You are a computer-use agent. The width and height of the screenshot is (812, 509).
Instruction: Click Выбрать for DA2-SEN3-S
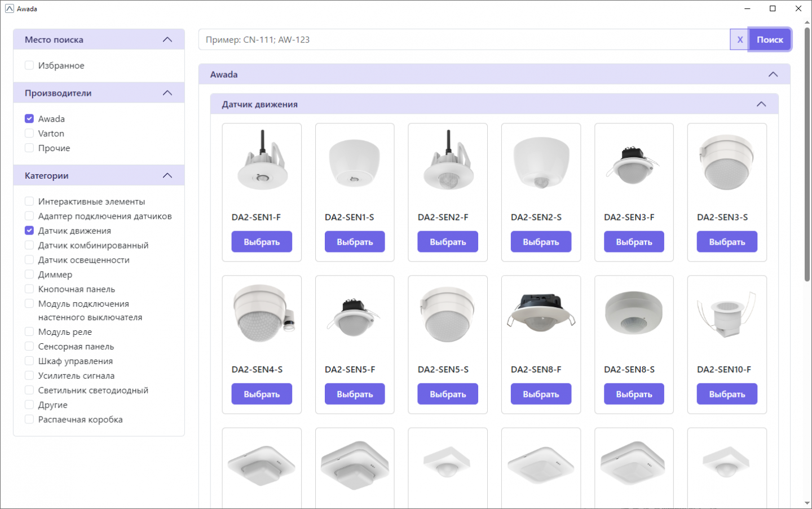(727, 242)
